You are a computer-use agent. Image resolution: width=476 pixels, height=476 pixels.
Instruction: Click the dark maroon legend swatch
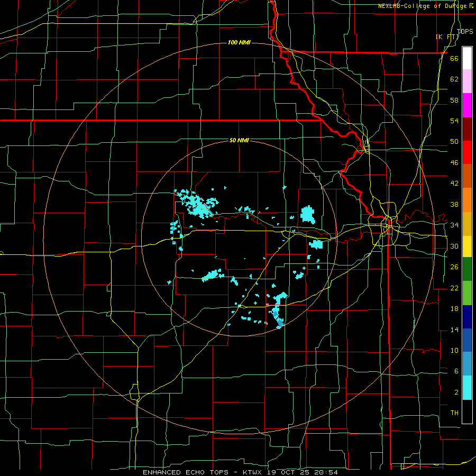coord(467,129)
